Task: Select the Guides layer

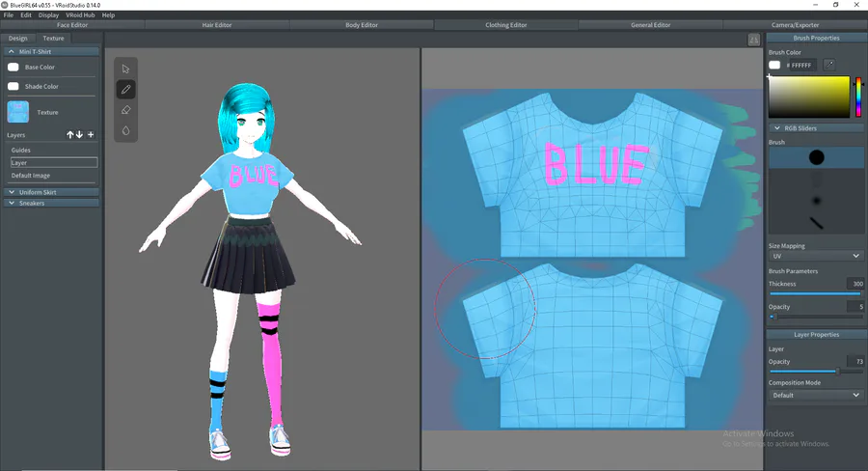Action: pyautogui.click(x=53, y=151)
